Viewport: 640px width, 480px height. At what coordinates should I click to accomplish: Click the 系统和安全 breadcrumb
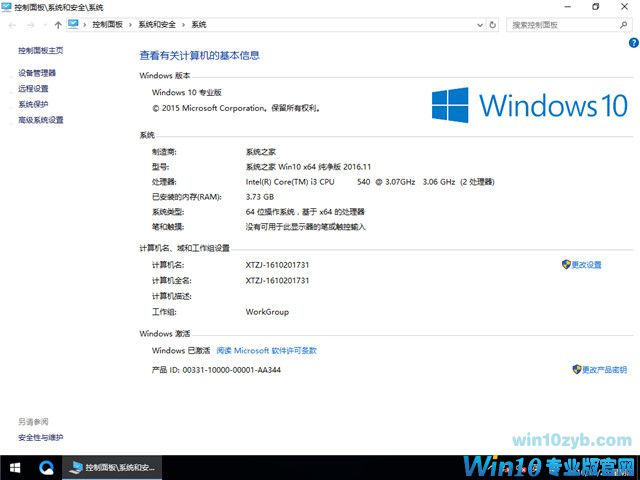pyautogui.click(x=157, y=24)
